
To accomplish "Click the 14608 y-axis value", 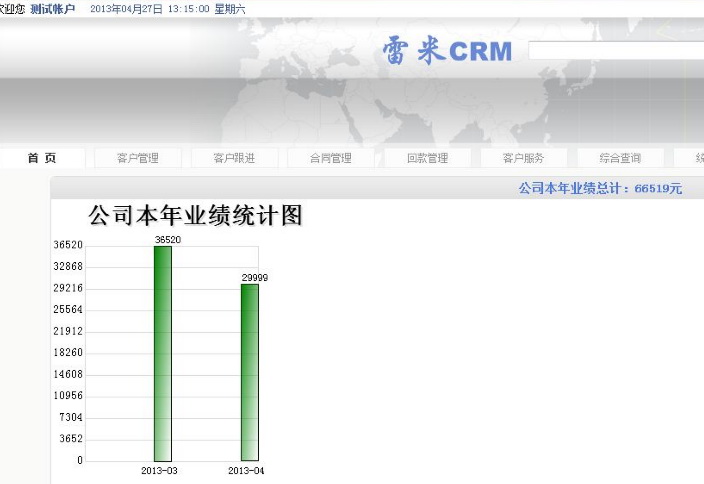I will point(68,374).
